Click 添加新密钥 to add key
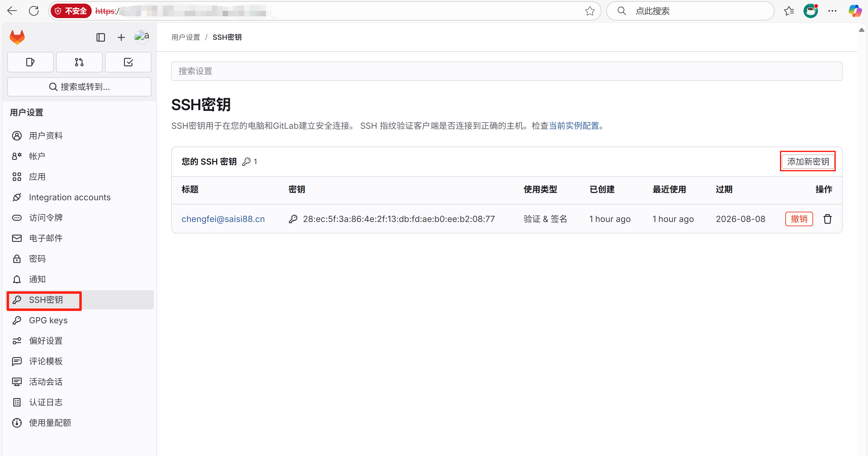868x456 pixels. tap(808, 161)
